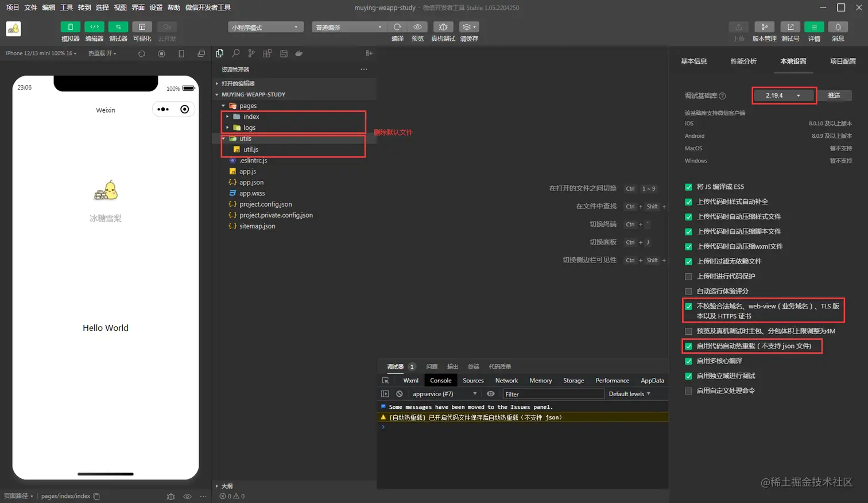The width and height of the screenshot is (868, 503).
Task: Enable 自动运行体验评分 checkbox
Action: [688, 292]
